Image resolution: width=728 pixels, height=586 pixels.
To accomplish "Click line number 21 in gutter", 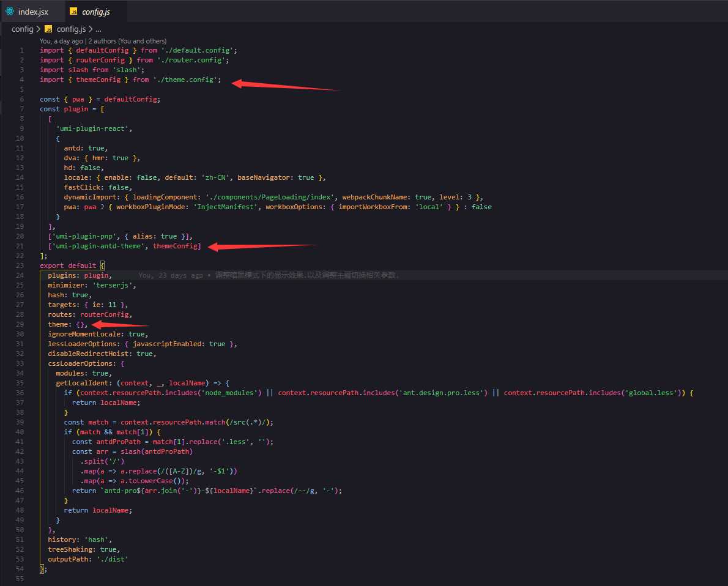I will (20, 246).
